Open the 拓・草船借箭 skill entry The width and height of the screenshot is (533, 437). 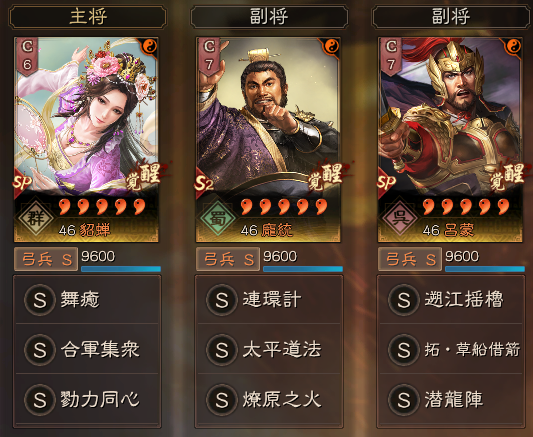coord(451,349)
